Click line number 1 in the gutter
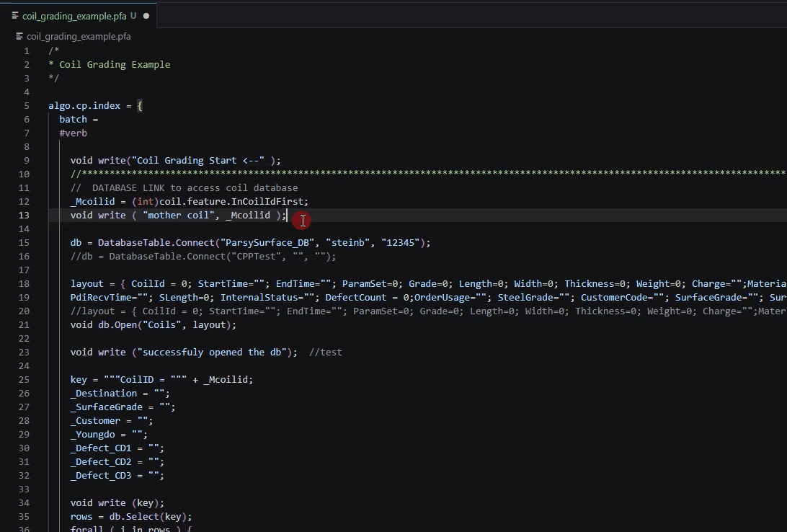 [x=27, y=50]
